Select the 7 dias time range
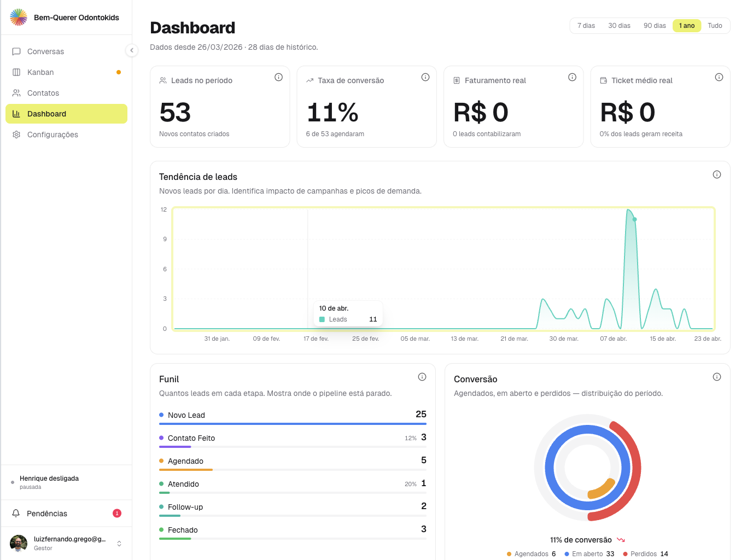 point(586,26)
